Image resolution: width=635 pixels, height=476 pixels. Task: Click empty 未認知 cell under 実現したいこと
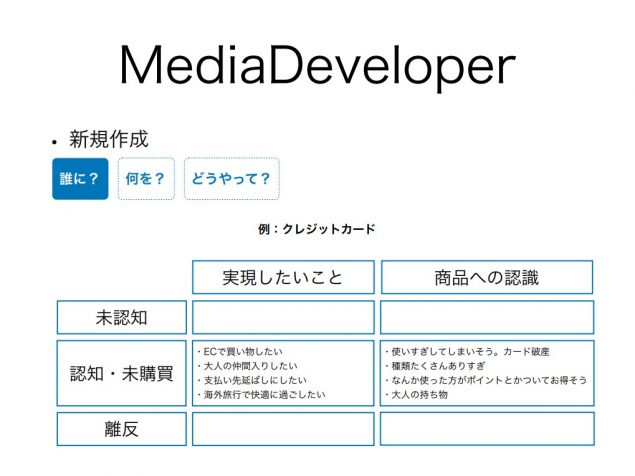[x=283, y=317]
